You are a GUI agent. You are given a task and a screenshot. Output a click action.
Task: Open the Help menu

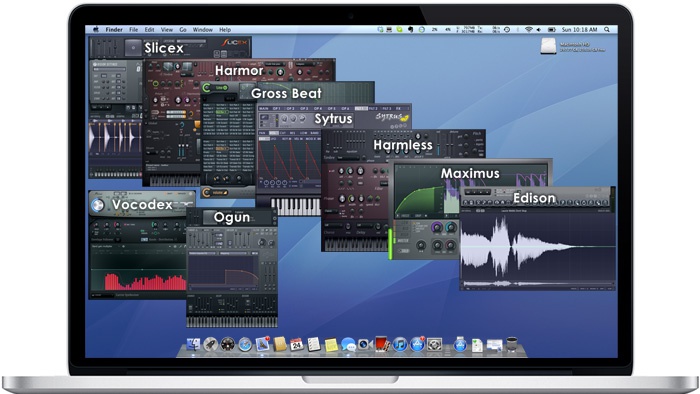pos(225,29)
